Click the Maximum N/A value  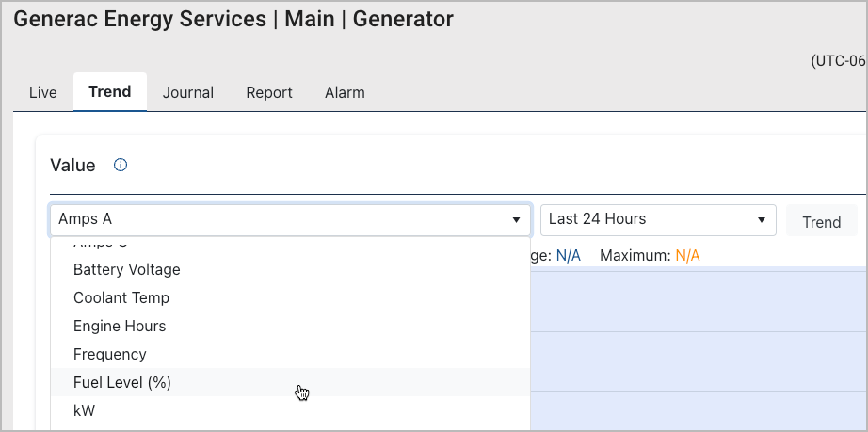[687, 256]
